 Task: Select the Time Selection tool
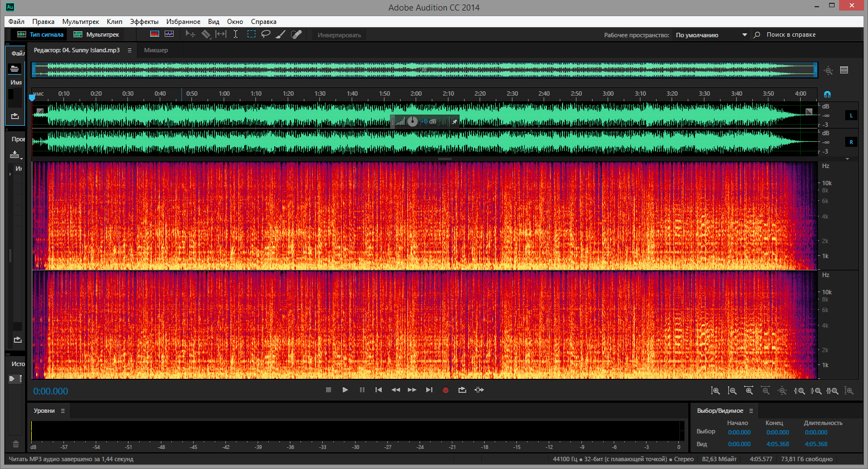(236, 34)
